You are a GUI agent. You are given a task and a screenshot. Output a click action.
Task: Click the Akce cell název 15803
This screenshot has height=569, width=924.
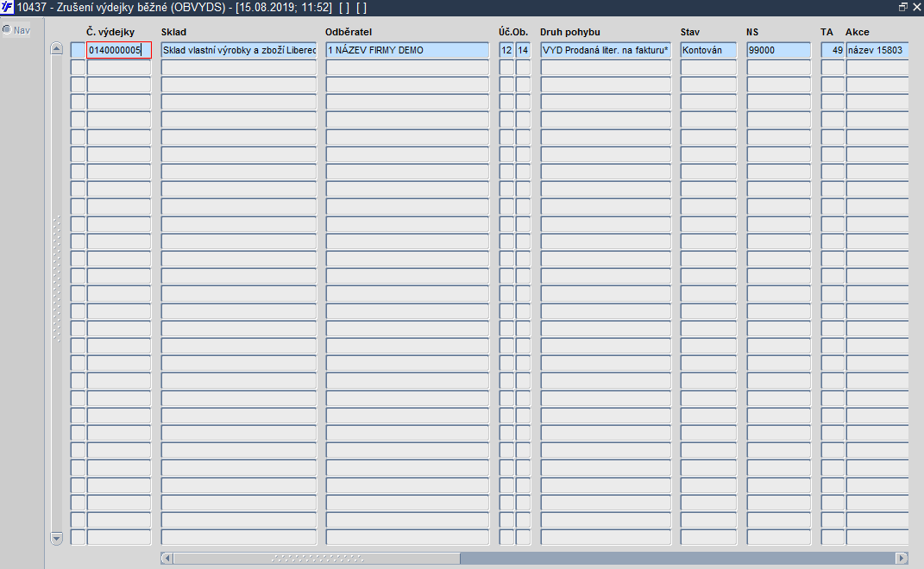click(877, 50)
